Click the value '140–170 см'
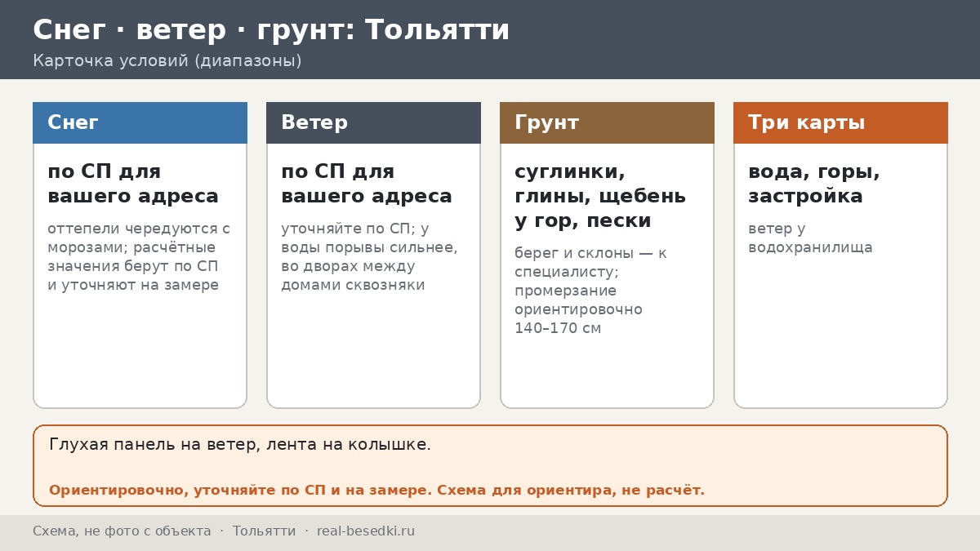Screen dimensions: 980x551 click(x=558, y=328)
